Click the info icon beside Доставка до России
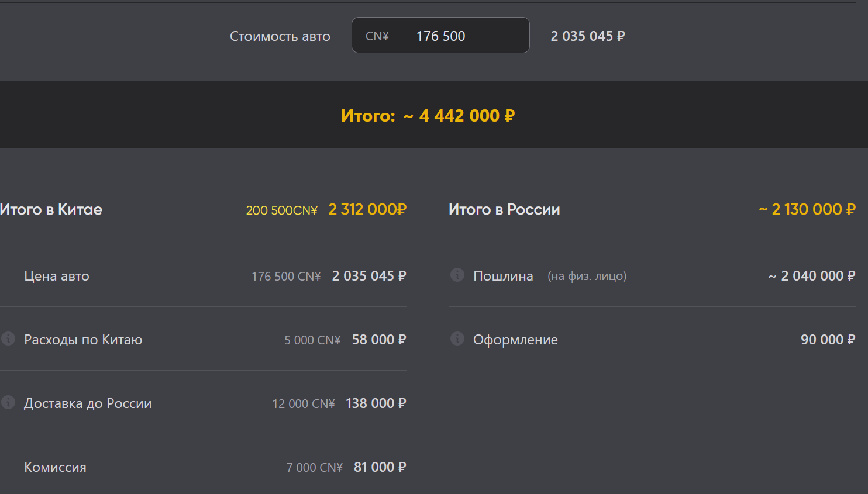The height and width of the screenshot is (494, 868). click(8, 402)
